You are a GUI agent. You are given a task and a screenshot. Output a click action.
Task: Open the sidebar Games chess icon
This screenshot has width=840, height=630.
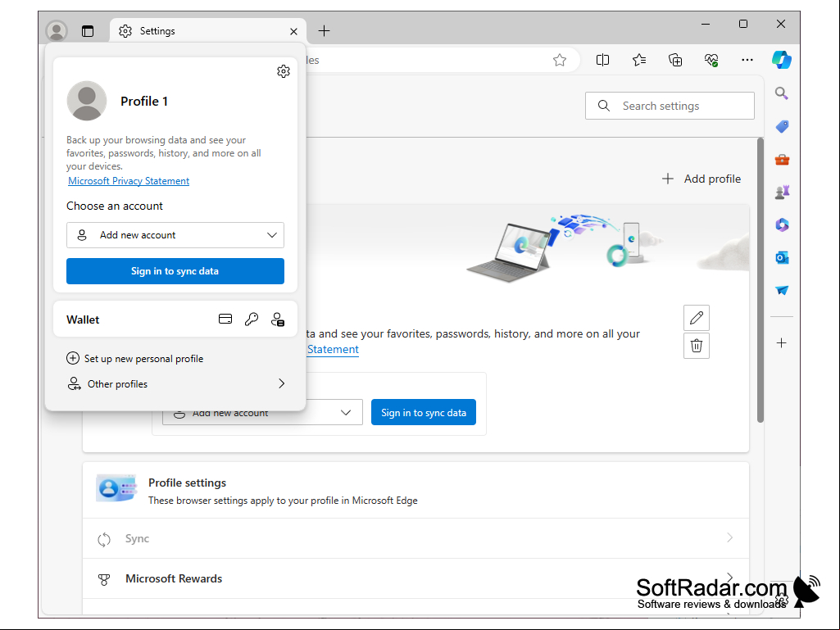782,193
